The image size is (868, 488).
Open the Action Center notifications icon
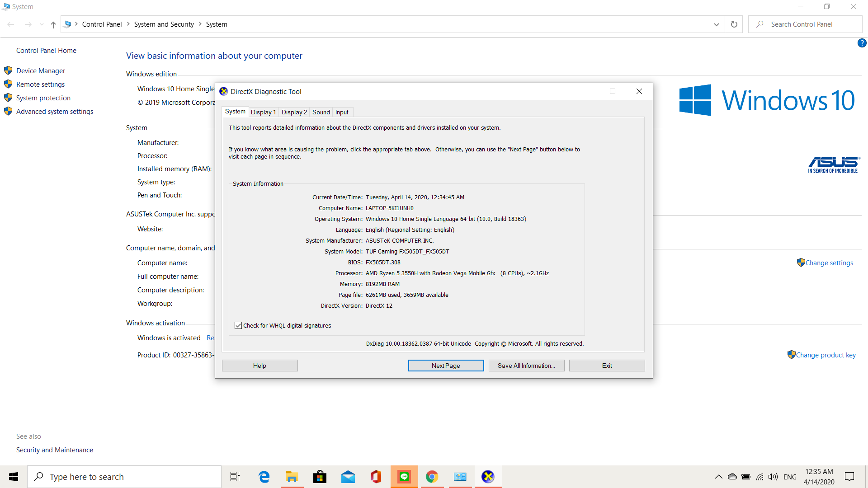[x=849, y=477]
